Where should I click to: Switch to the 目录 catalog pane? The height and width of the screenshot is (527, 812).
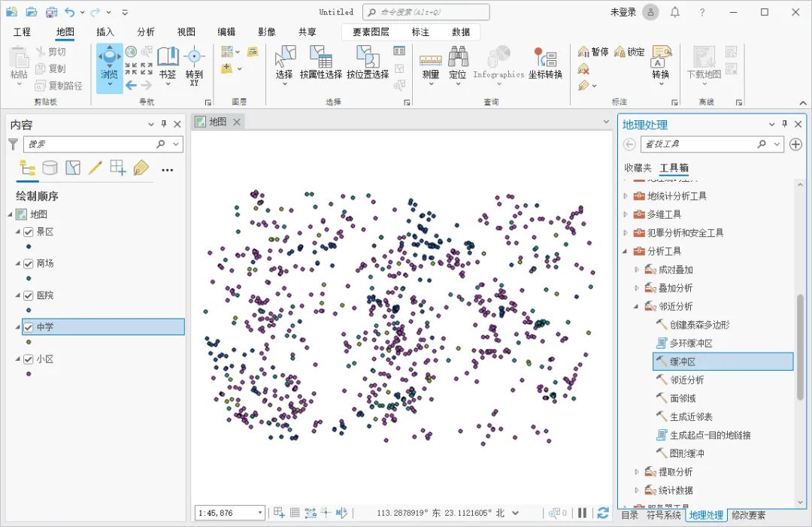point(630,515)
